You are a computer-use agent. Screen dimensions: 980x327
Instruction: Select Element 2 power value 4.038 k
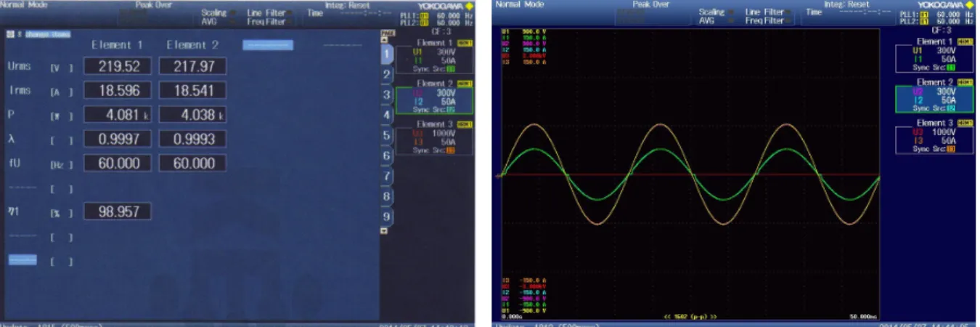click(x=192, y=114)
